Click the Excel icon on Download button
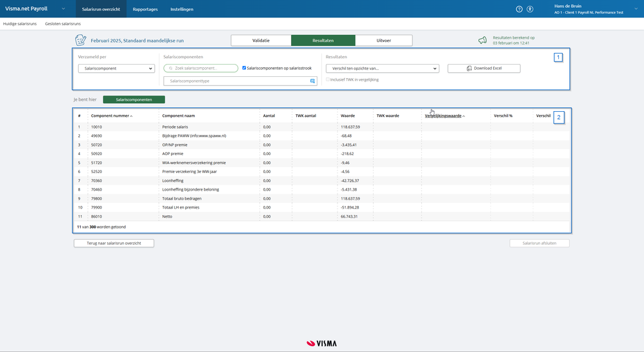 click(469, 68)
